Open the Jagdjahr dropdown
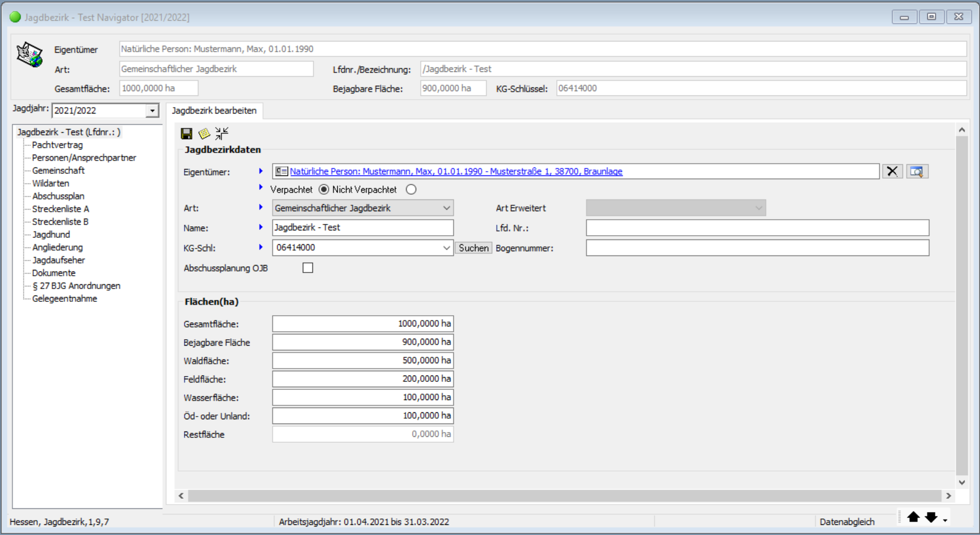Screen dimensions: 980x535 click(x=152, y=110)
